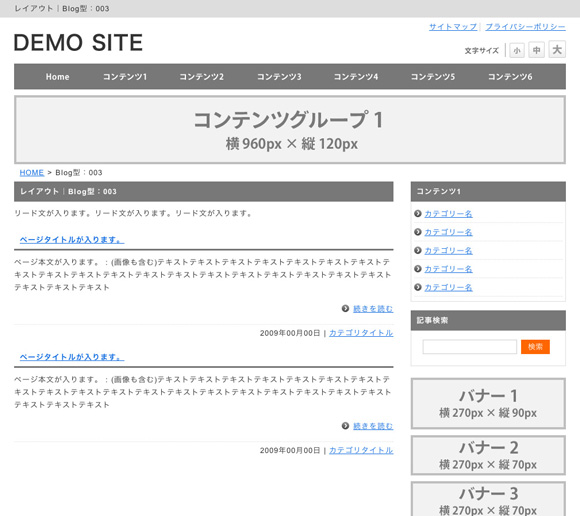Click HOME breadcrumb link
The width and height of the screenshot is (580, 516).
pyautogui.click(x=32, y=173)
